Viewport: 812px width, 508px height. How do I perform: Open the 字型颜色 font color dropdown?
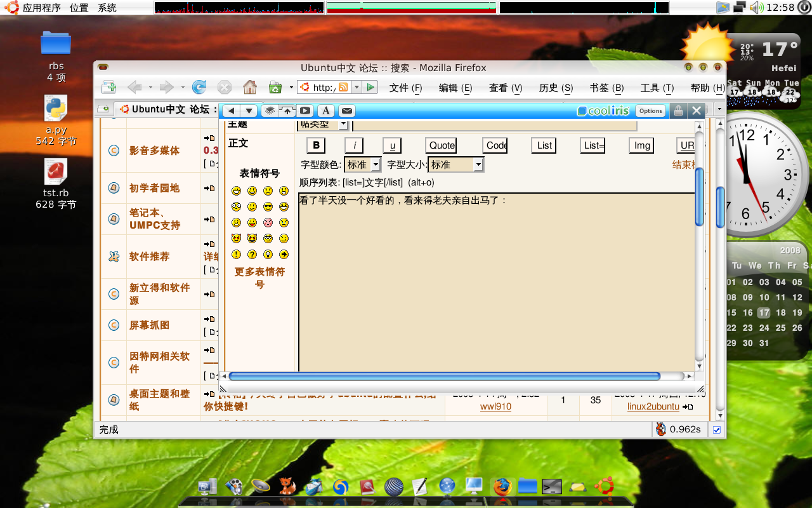(x=362, y=164)
